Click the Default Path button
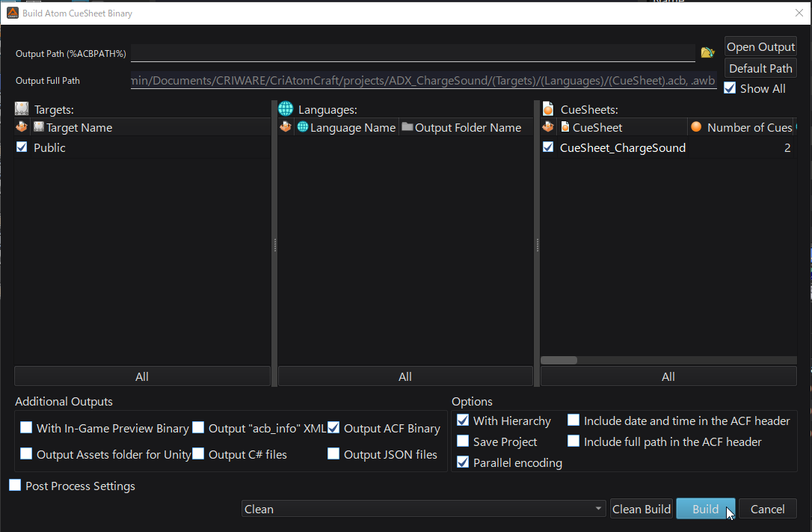Image resolution: width=812 pixels, height=532 pixels. pyautogui.click(x=760, y=68)
